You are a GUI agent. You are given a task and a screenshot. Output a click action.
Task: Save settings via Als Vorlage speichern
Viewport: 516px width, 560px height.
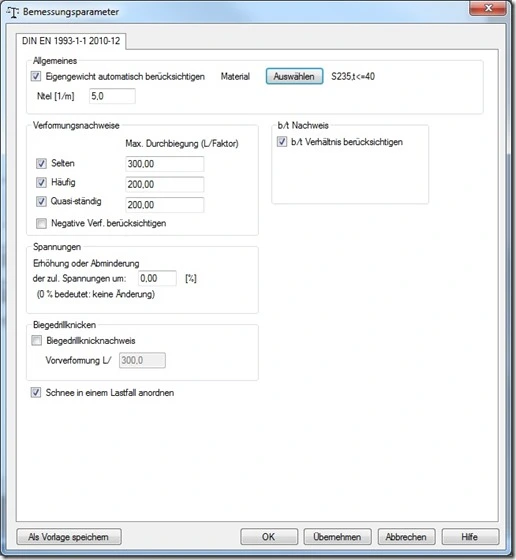(69, 537)
